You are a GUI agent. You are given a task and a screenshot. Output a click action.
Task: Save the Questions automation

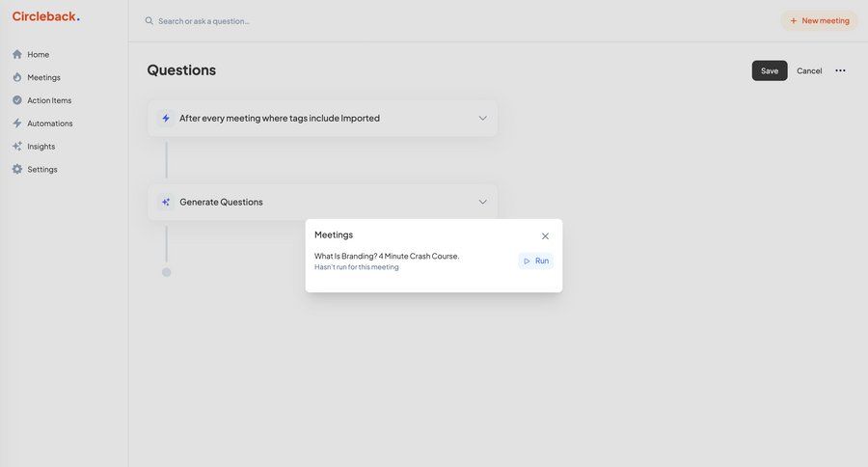[769, 70]
